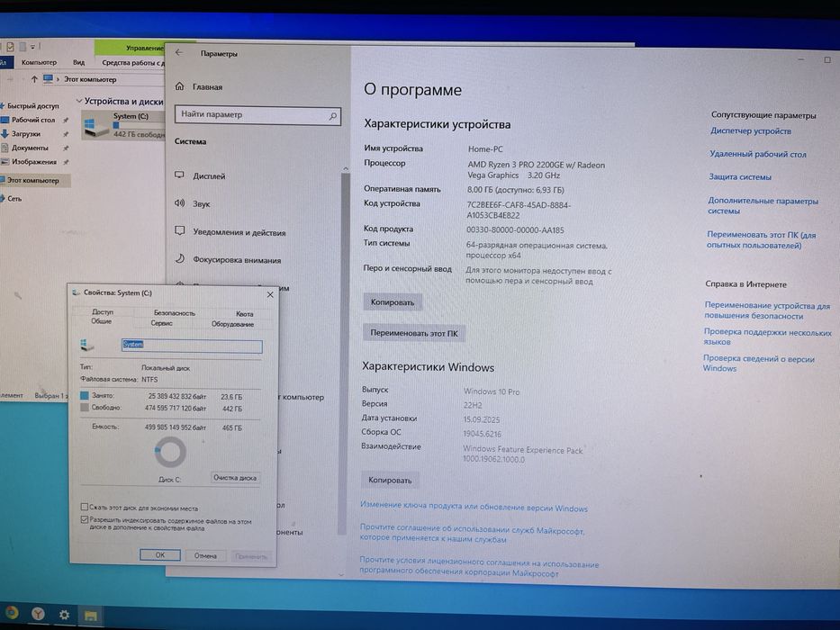Image resolution: width=840 pixels, height=630 pixels.
Task: Switch to the Безопасность tab
Action: point(175,313)
